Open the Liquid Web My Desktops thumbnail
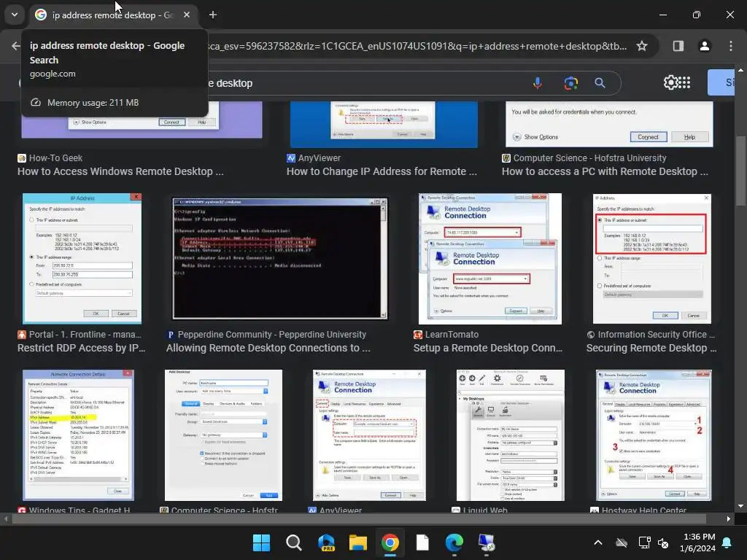 tap(510, 435)
